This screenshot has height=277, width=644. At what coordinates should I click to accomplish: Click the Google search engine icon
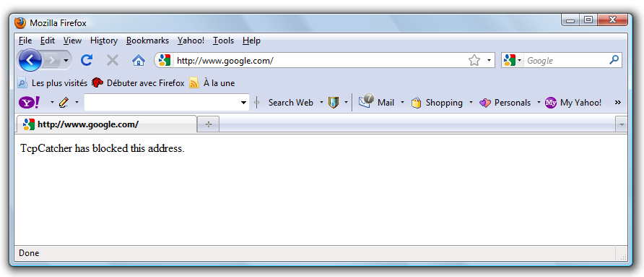coord(510,61)
